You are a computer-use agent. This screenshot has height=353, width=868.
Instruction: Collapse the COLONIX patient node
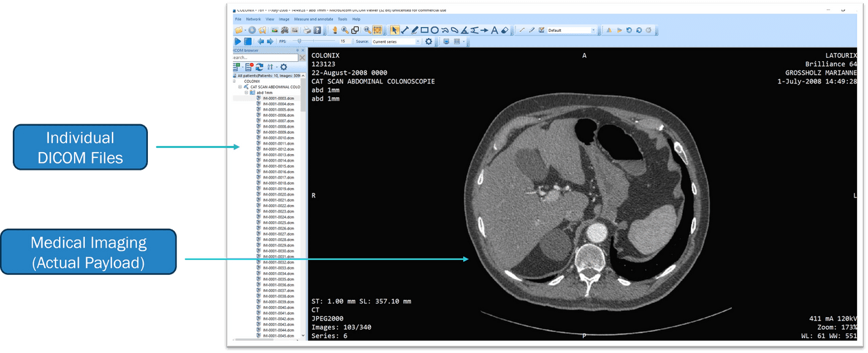[234, 81]
